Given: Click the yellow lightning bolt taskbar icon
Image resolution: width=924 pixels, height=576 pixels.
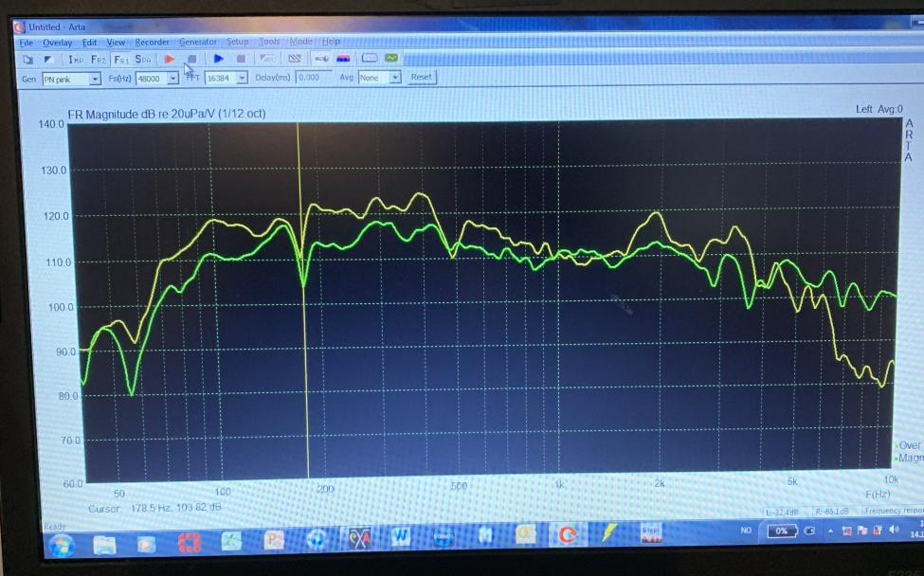Looking at the screenshot, I should click(x=608, y=532).
